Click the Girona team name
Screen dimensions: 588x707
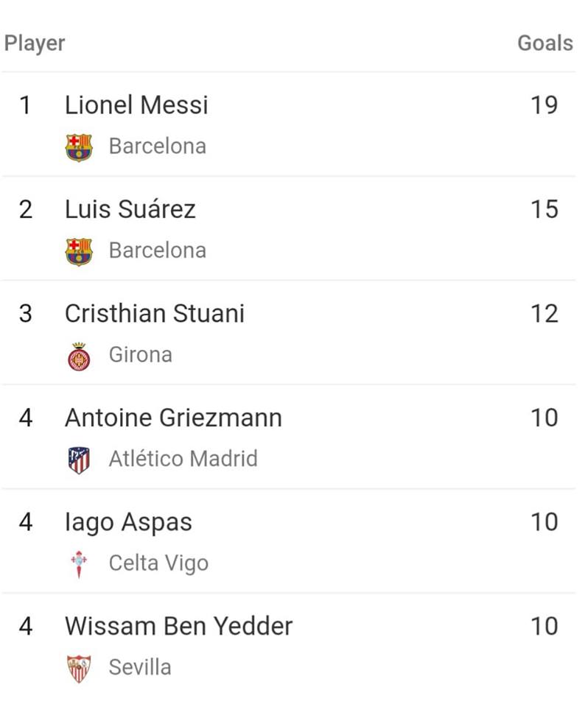pyautogui.click(x=140, y=354)
